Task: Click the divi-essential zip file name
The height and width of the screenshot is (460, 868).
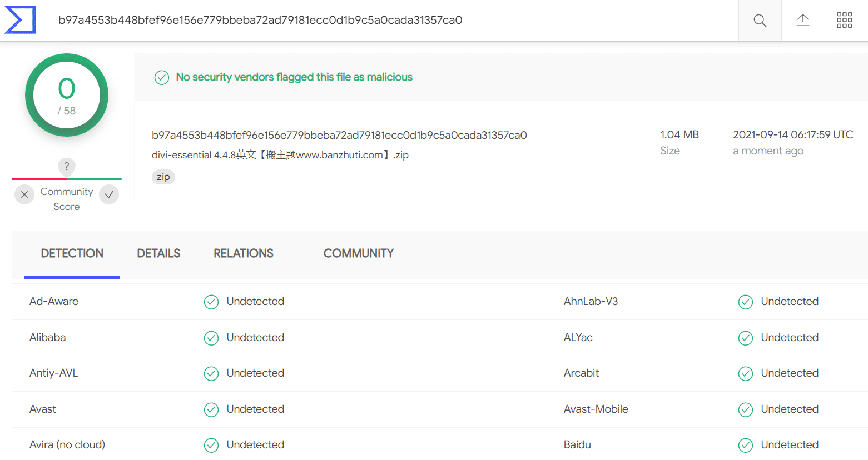Action: [x=280, y=155]
